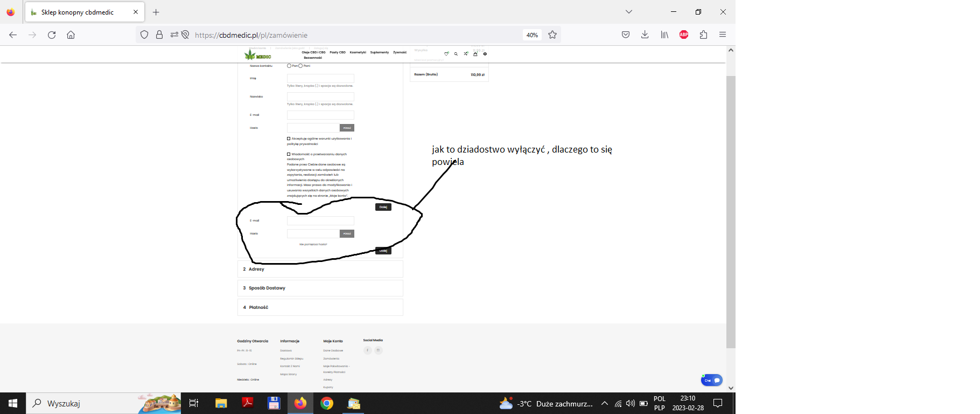The width and height of the screenshot is (980, 414).
Task: Open the Adblock Plus extension
Action: click(x=684, y=34)
